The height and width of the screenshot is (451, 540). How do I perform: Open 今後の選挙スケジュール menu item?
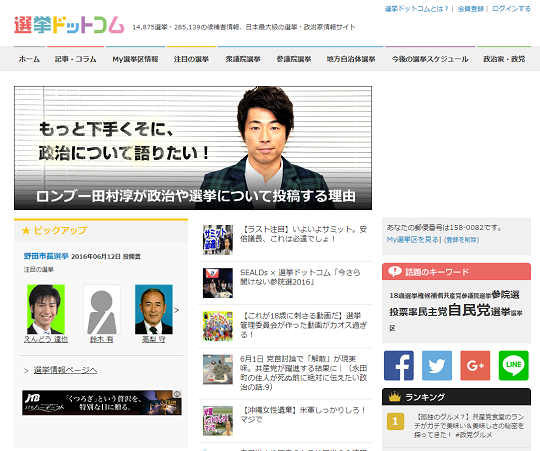pyautogui.click(x=430, y=59)
